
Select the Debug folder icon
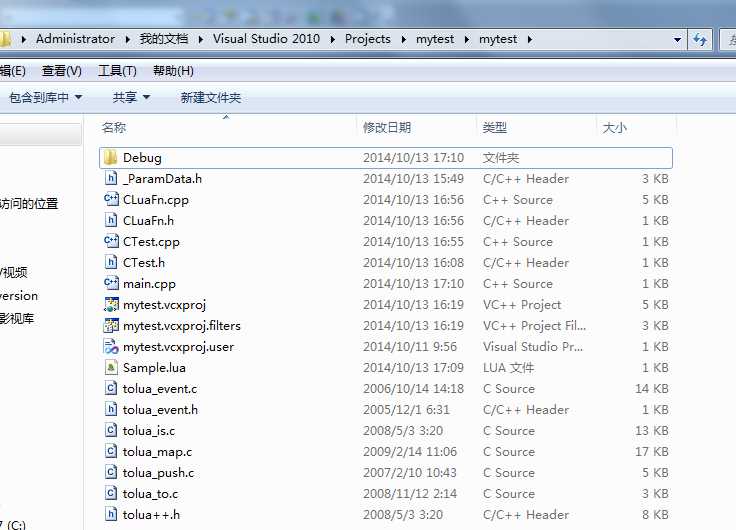coord(110,158)
